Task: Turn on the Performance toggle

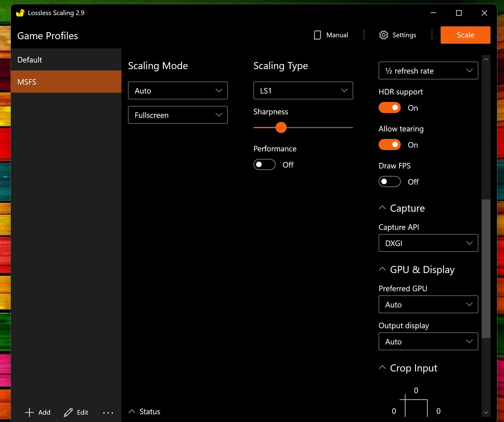Action: [x=265, y=164]
